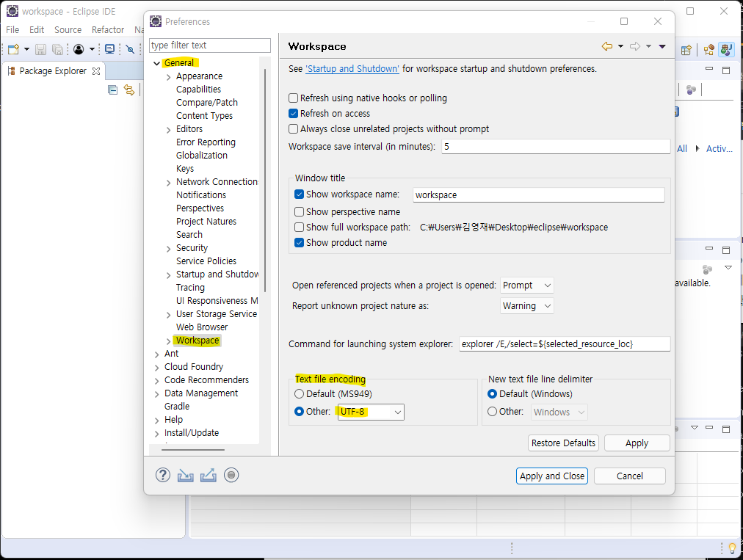Open the Source menu
Image resolution: width=743 pixels, height=560 pixels.
point(68,29)
